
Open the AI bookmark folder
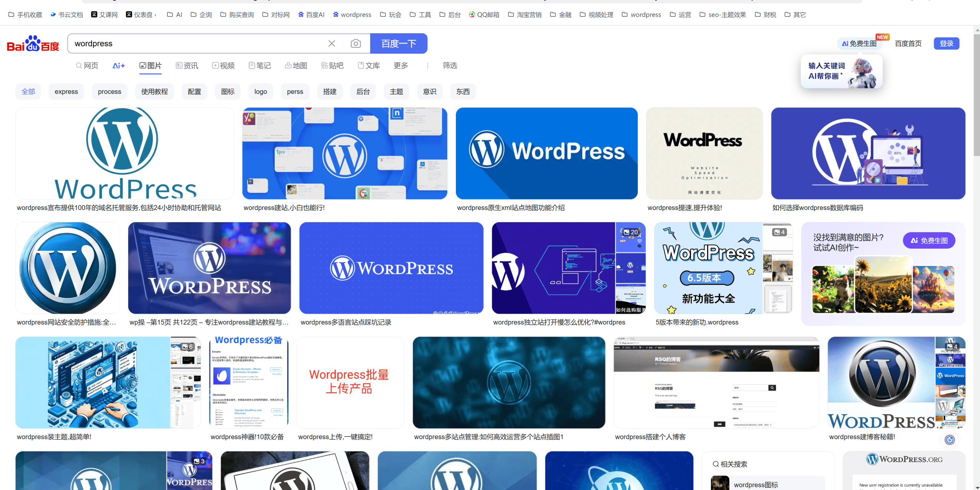pos(175,15)
